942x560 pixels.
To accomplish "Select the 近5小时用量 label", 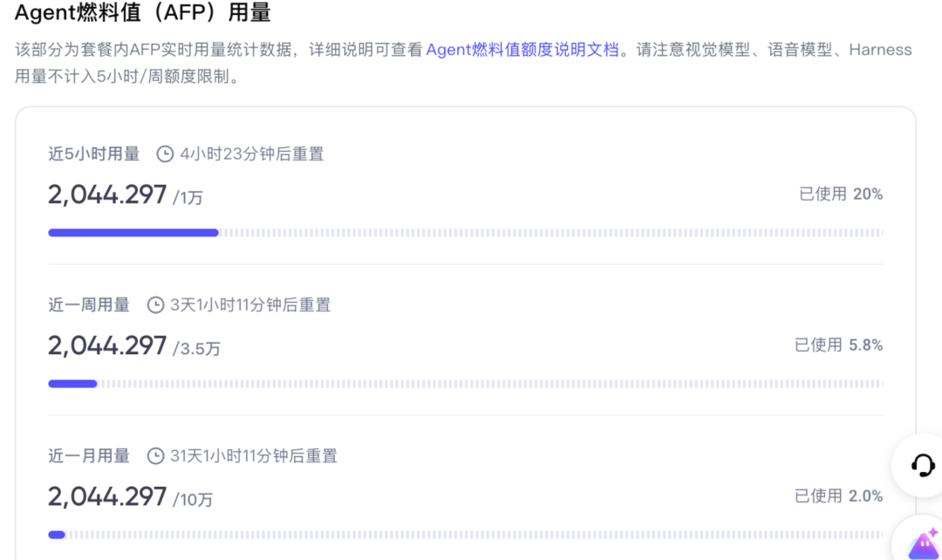I will click(x=93, y=154).
